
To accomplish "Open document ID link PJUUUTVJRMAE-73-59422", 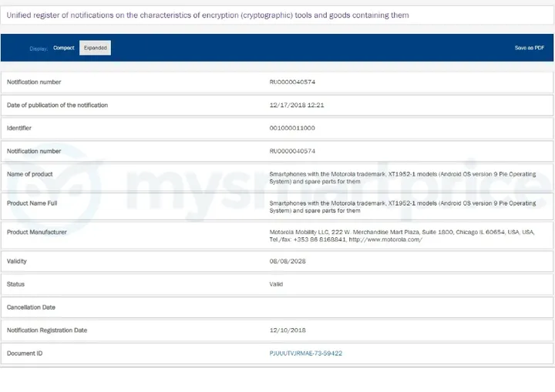I will point(305,353).
